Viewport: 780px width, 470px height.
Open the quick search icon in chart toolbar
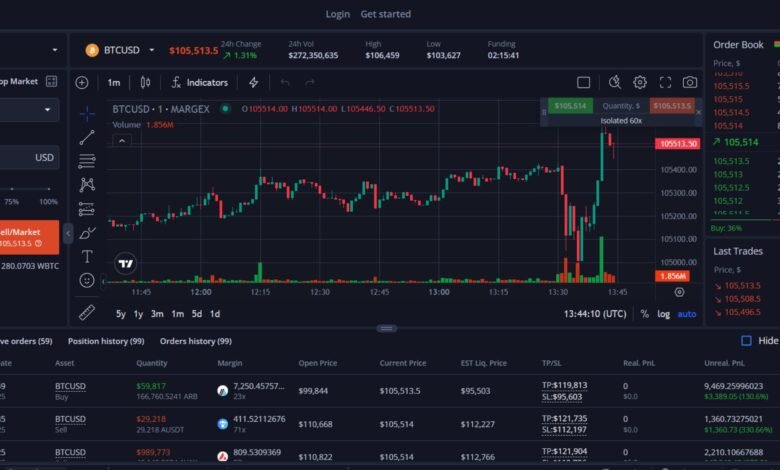coord(614,83)
